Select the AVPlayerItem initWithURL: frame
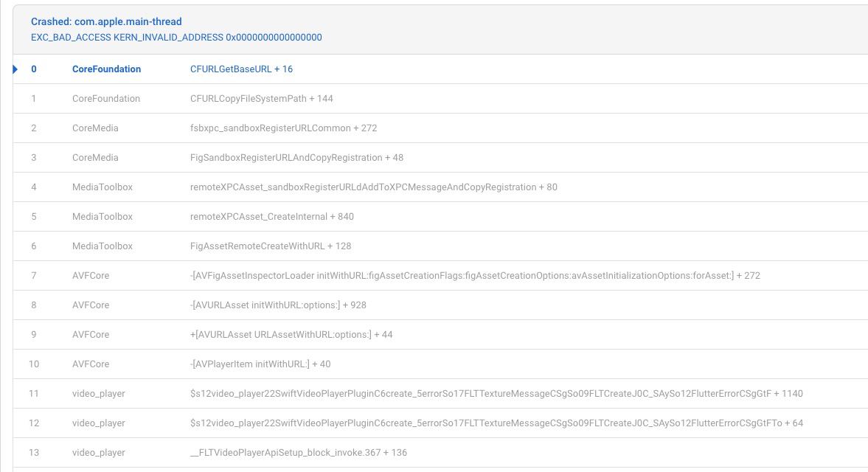 coord(260,364)
